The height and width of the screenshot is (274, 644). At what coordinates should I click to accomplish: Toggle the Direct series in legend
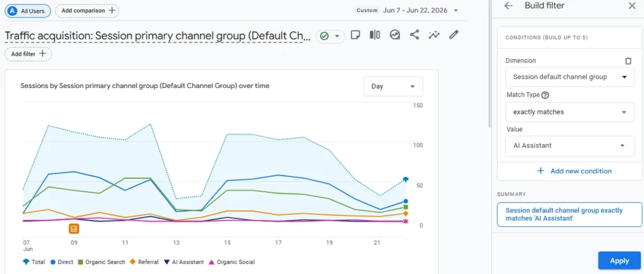(62, 262)
